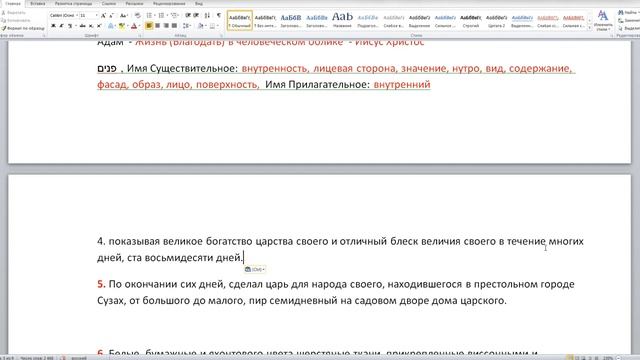The width and height of the screenshot is (640, 360).
Task: Justify text alignment
Action: tap(174, 26)
